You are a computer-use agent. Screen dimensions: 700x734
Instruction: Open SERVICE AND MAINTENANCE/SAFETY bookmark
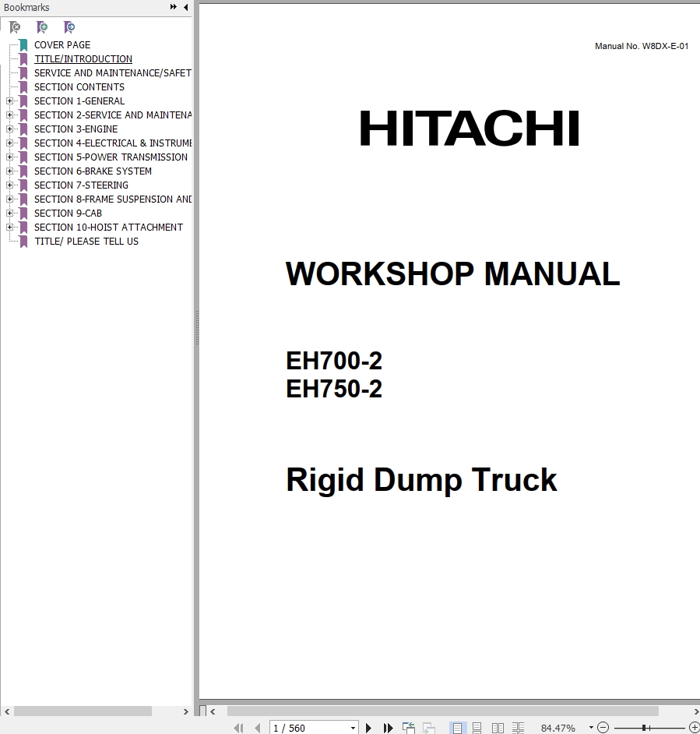[x=113, y=73]
